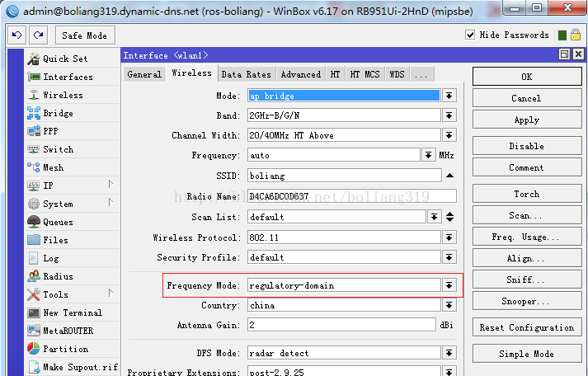This screenshot has width=588, height=376.
Task: Click the IP icon in sidebar
Action: click(33, 186)
